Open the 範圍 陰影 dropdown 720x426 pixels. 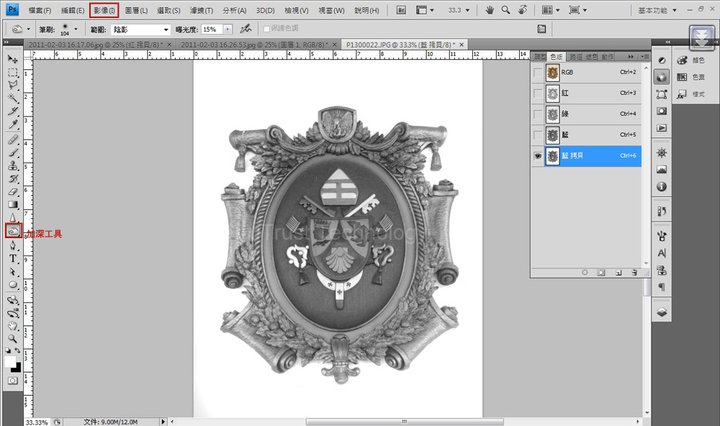pos(141,29)
